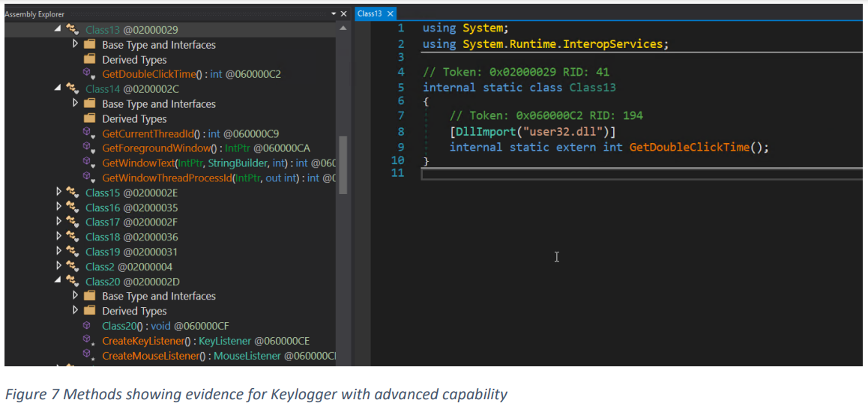This screenshot has width=868, height=406.
Task: Expand Derived Types under Class20
Action: [x=75, y=310]
